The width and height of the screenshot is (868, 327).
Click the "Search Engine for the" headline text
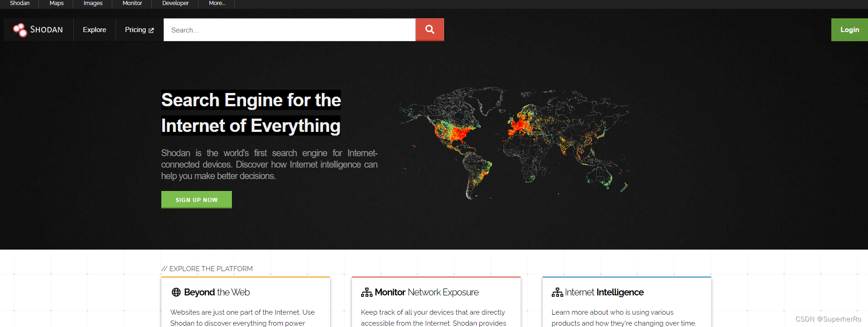click(251, 100)
